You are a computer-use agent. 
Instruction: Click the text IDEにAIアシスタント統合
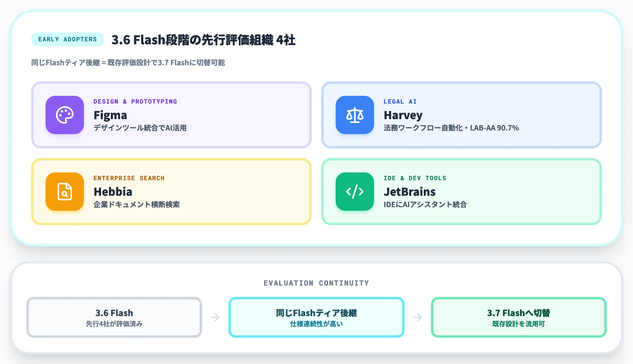coord(425,205)
